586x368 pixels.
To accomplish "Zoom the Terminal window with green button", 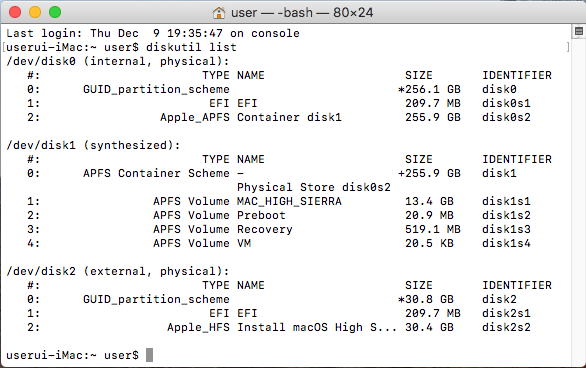I will pyautogui.click(x=55, y=12).
